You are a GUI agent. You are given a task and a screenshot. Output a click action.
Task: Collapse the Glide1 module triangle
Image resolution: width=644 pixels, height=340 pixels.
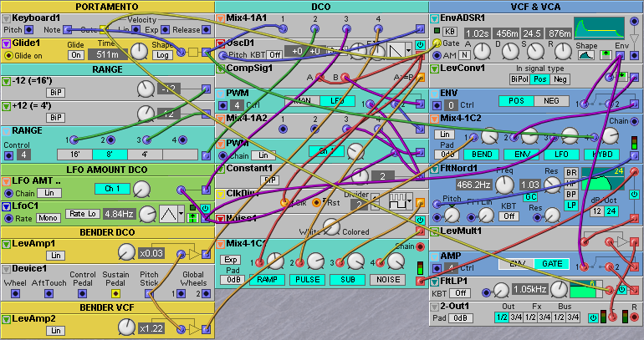click(7, 42)
